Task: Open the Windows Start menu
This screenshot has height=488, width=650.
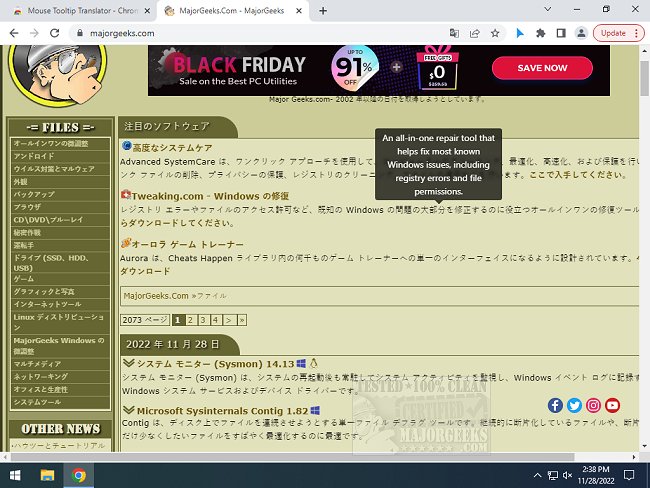Action: click(15, 475)
